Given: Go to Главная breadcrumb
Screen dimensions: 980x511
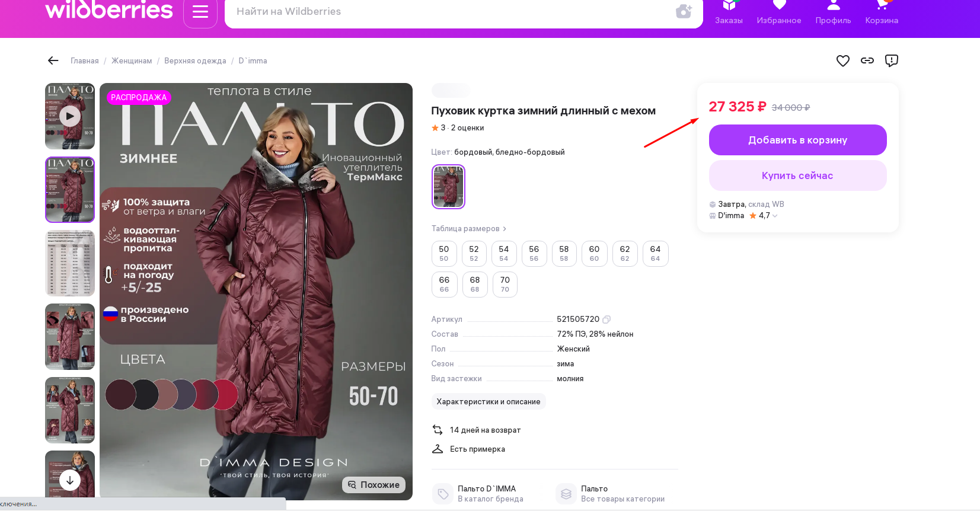Looking at the screenshot, I should point(85,61).
